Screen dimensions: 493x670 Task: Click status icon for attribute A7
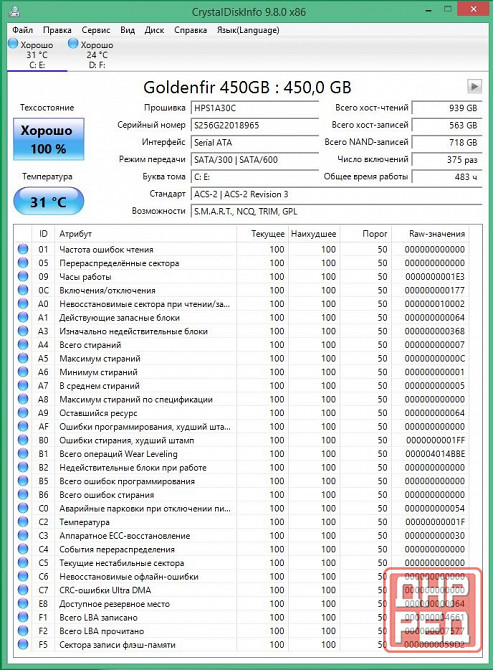23,385
